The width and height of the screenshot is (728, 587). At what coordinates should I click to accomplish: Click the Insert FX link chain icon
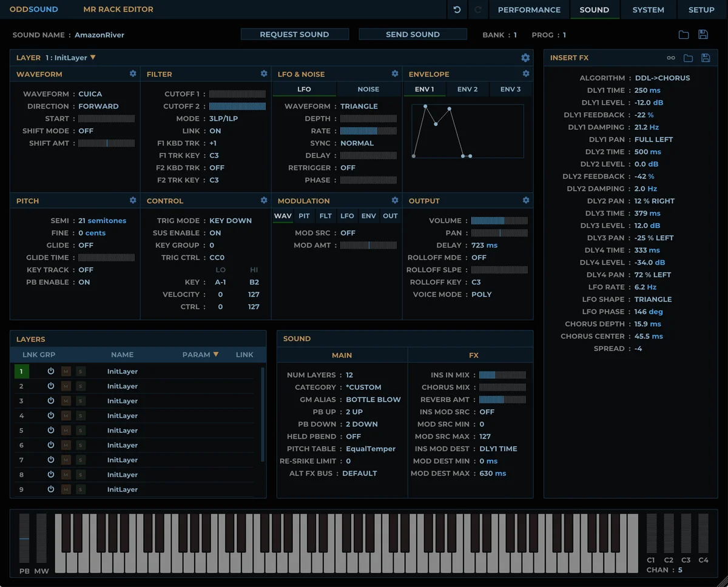(671, 58)
